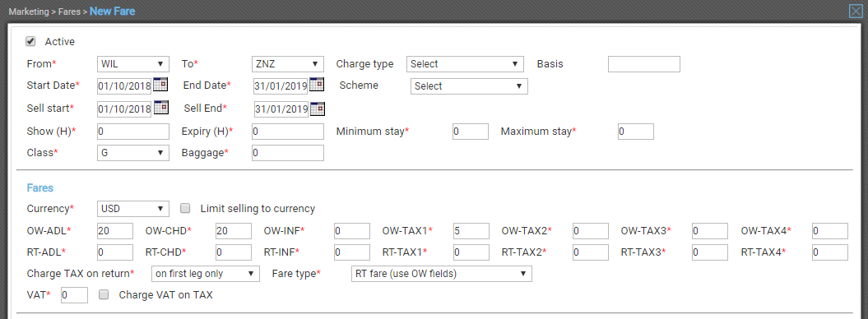The image size is (868, 319).
Task: Open the Start Date calendar picker
Action: point(160,86)
